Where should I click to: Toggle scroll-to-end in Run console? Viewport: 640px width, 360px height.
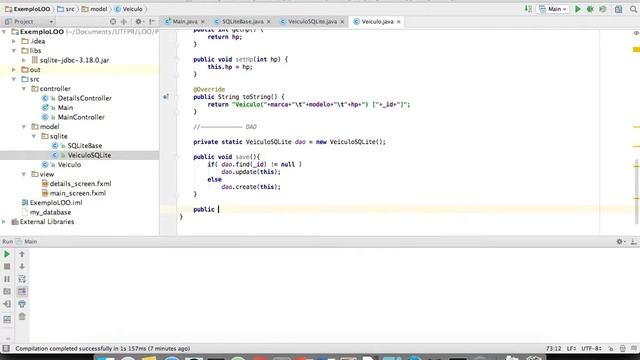coord(22,291)
